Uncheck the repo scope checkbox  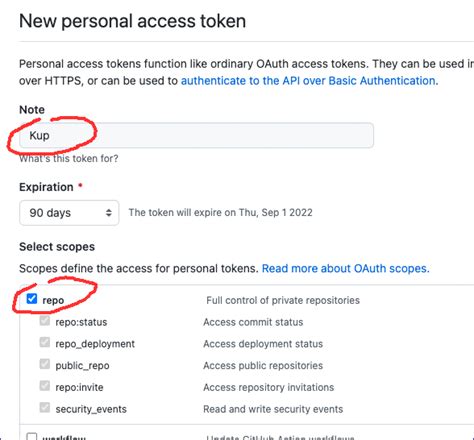pos(32,299)
